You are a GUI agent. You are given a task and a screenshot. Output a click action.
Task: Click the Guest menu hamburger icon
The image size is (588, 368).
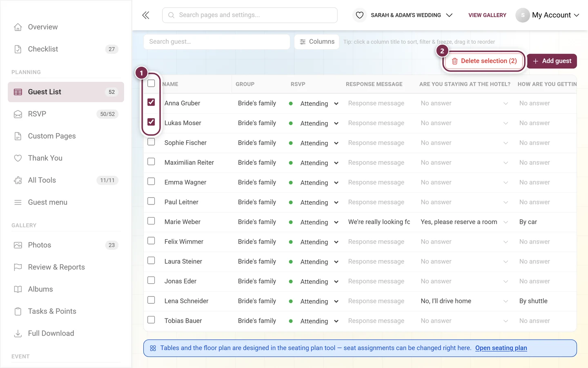pos(18,202)
